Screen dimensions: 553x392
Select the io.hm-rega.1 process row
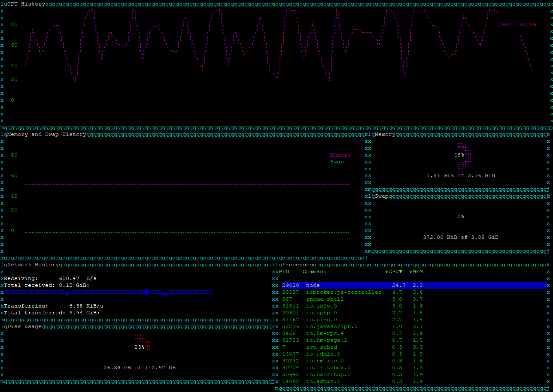tap(414, 340)
